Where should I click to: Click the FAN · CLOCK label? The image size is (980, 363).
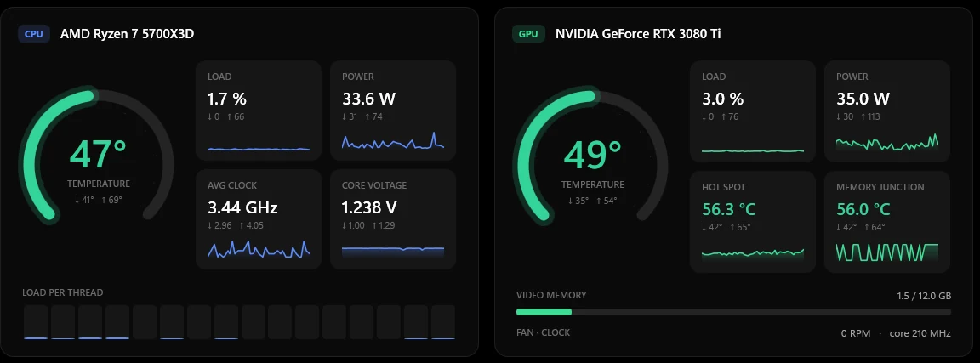coord(543,332)
